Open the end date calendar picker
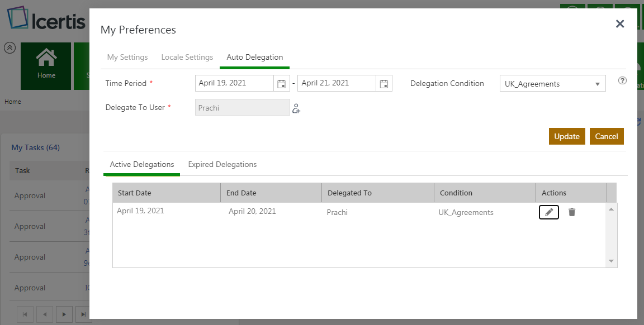 tap(384, 84)
